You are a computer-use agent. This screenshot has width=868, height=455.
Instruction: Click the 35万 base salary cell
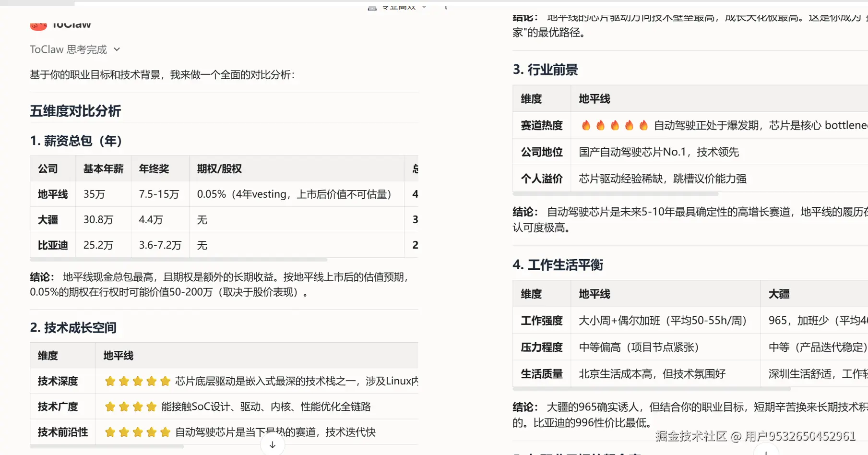94,194
